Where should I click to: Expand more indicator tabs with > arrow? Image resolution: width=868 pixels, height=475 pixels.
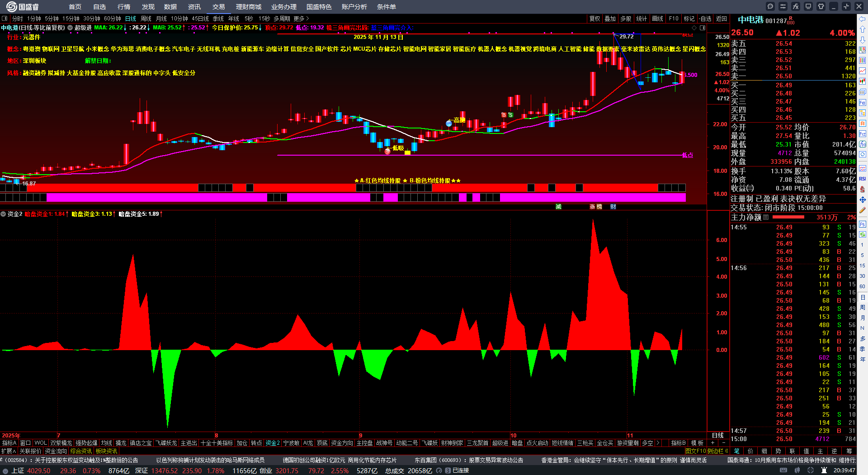coord(658,443)
